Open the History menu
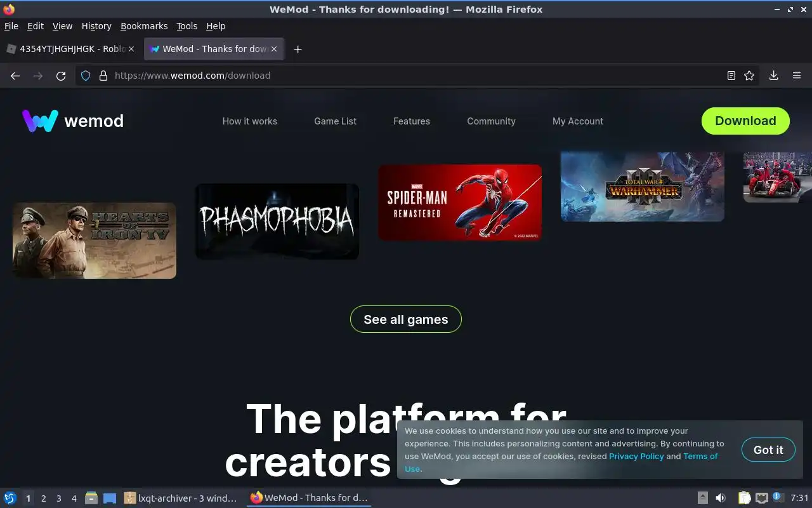This screenshot has height=508, width=812. (x=96, y=26)
